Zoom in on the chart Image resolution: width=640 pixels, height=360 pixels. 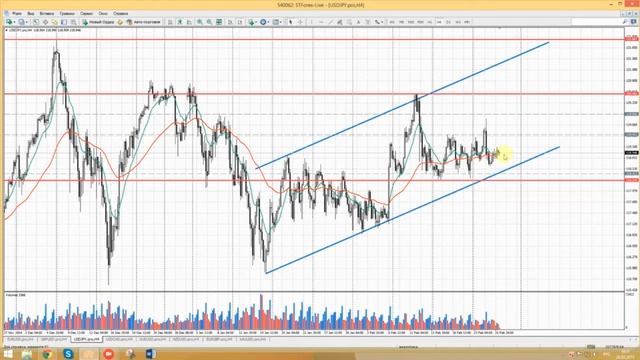200,22
